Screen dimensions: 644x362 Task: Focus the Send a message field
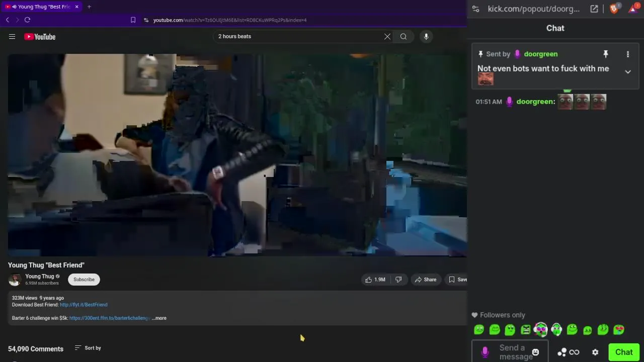(513, 352)
